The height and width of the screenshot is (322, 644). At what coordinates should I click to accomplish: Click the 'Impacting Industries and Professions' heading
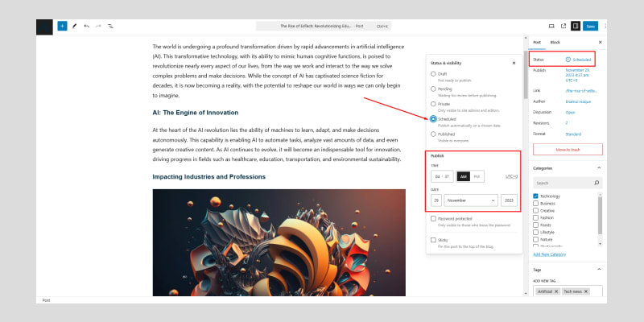pyautogui.click(x=208, y=176)
